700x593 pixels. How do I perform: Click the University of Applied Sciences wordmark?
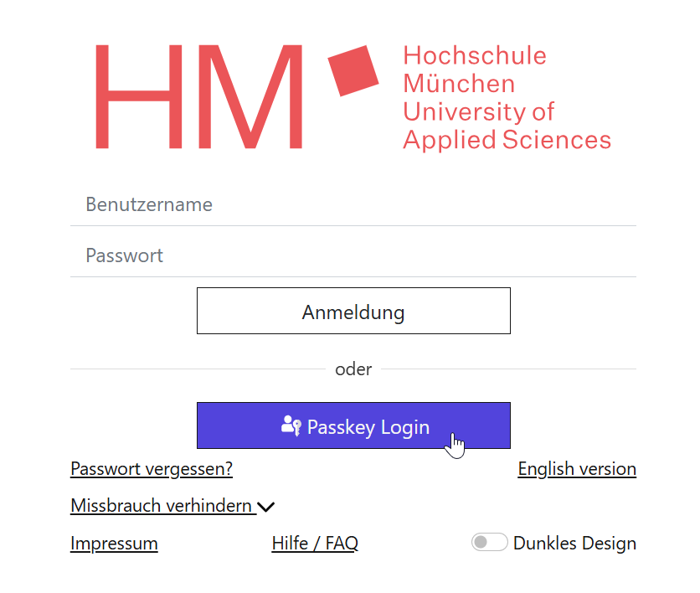506,126
